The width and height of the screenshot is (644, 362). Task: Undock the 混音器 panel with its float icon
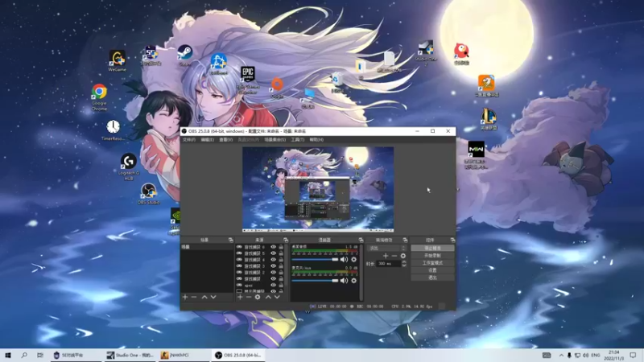pos(361,240)
